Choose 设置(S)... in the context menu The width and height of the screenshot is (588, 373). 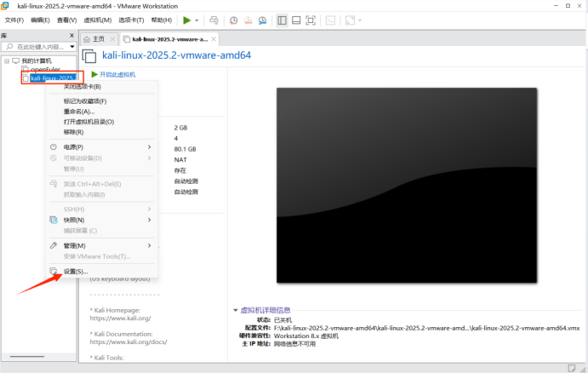click(x=76, y=272)
